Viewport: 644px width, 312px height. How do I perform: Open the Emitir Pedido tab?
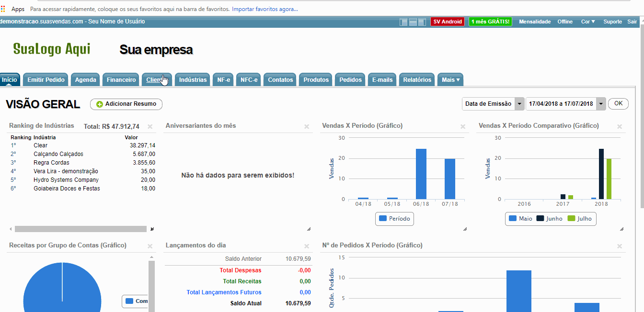coord(46,80)
